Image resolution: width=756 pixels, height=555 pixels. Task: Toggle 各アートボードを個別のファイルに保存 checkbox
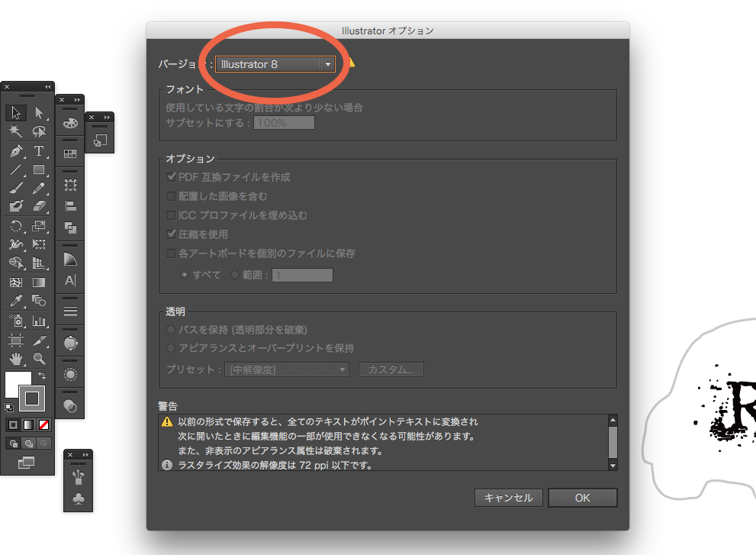pyautogui.click(x=171, y=253)
